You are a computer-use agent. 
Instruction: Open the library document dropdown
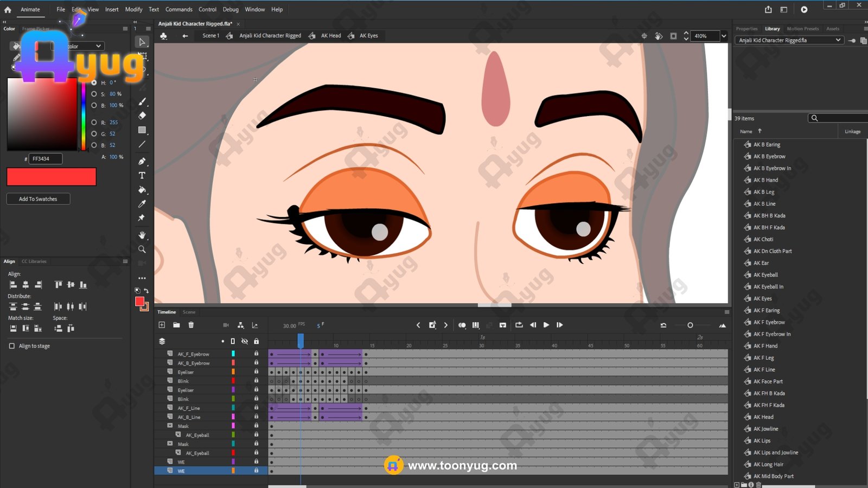[838, 40]
